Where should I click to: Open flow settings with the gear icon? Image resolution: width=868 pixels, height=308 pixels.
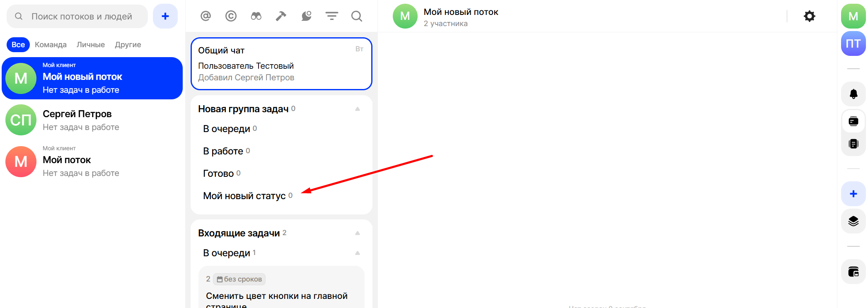(809, 16)
